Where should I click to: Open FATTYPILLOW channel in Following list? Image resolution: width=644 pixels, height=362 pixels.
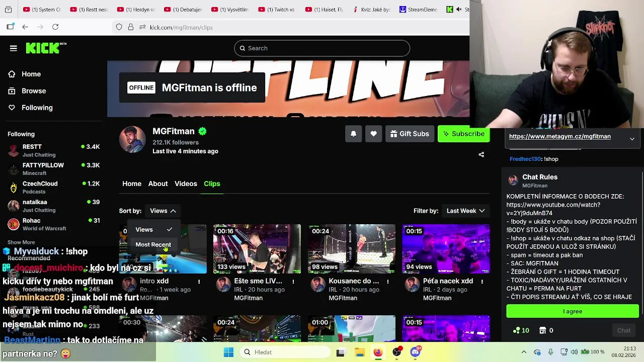[54, 169]
